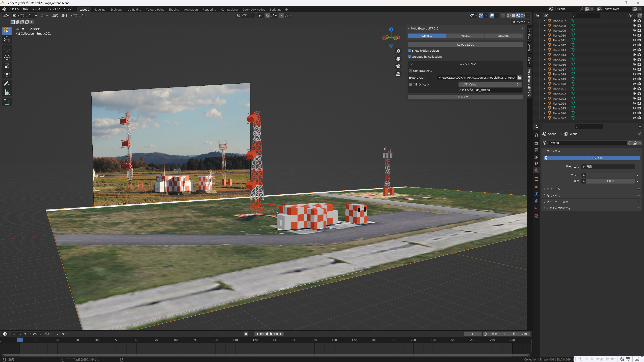Viewport: 644px width, 362px height.
Task: Switch to rendered viewport shading
Action: click(523, 15)
